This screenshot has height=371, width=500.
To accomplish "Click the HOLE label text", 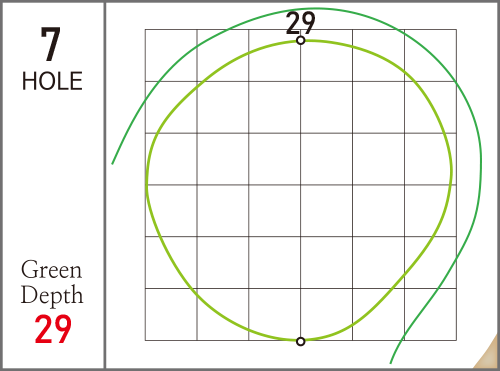I will (x=52, y=81).
